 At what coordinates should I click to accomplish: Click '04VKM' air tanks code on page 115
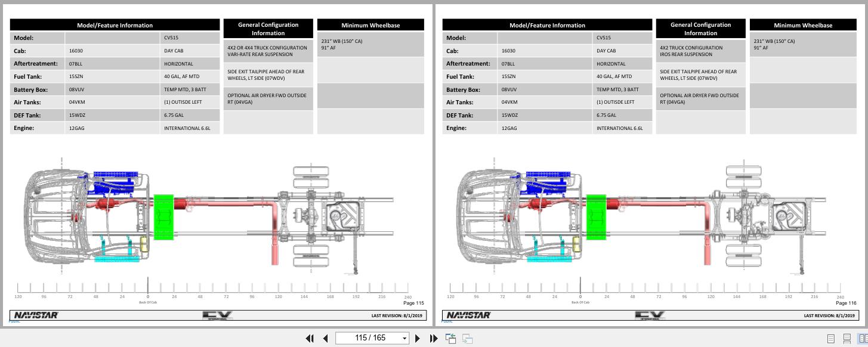pyautogui.click(x=77, y=102)
